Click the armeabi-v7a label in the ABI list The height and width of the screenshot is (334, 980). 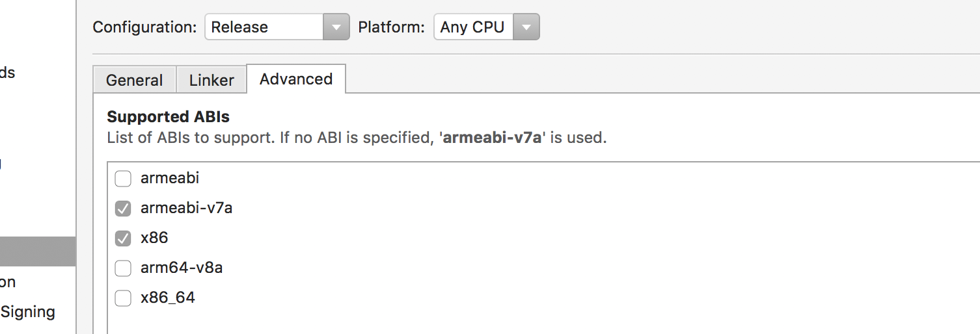pos(186,208)
